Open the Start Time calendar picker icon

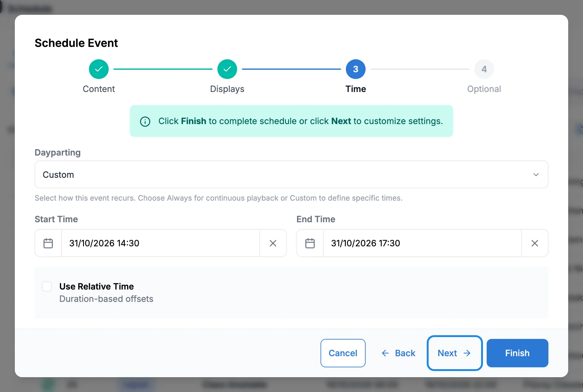tap(48, 243)
